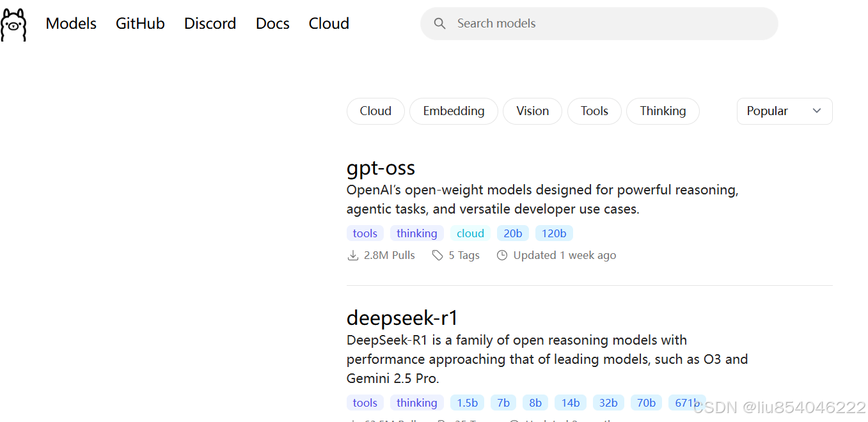
Task: Open the Discord navigation link
Action: click(x=210, y=24)
